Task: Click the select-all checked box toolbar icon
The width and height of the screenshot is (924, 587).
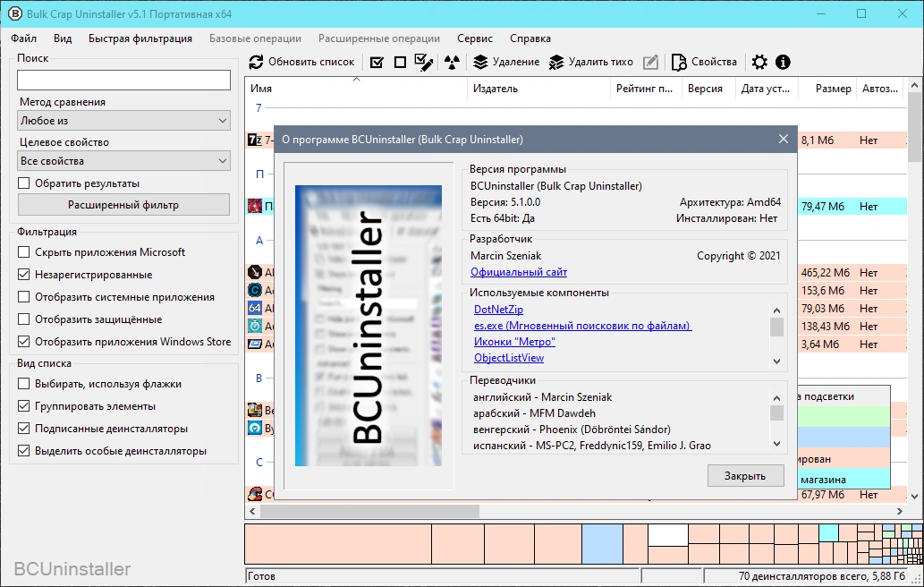Action: [377, 62]
